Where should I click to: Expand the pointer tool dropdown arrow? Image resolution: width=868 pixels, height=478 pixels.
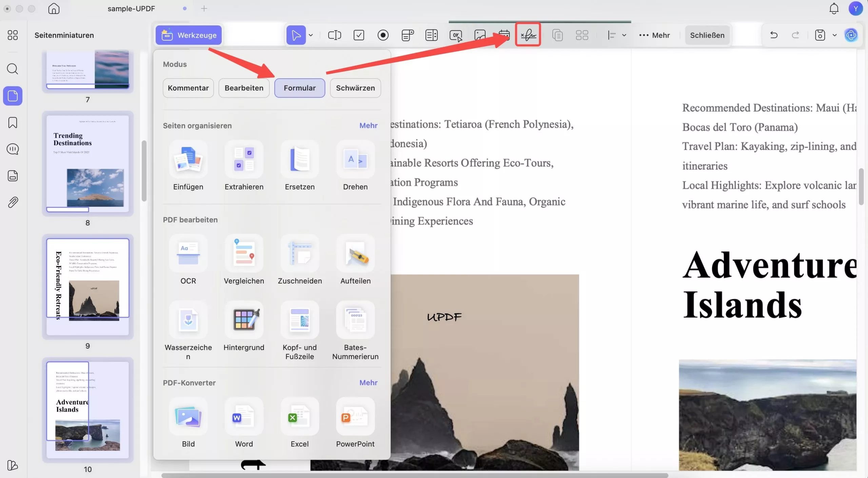click(311, 35)
